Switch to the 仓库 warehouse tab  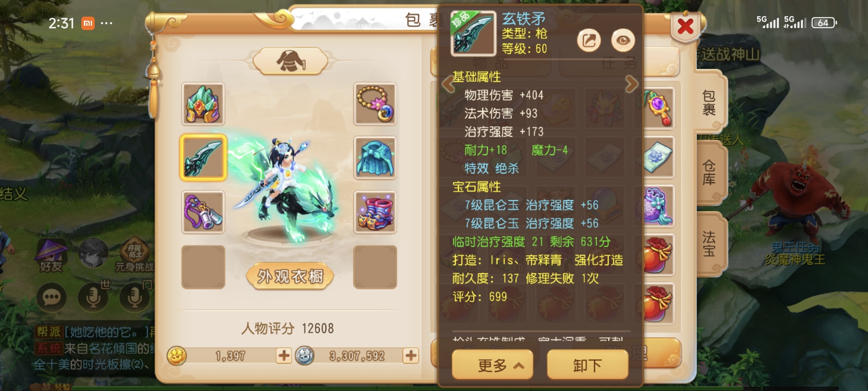(x=710, y=173)
